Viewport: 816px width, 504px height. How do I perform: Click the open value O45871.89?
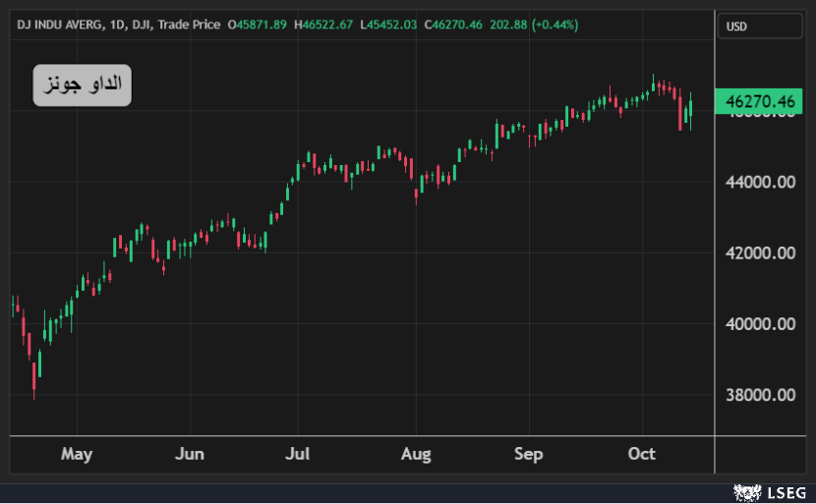[258, 24]
